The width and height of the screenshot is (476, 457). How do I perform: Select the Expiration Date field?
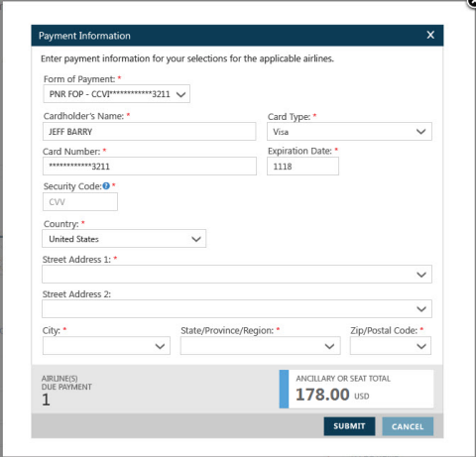click(x=302, y=167)
